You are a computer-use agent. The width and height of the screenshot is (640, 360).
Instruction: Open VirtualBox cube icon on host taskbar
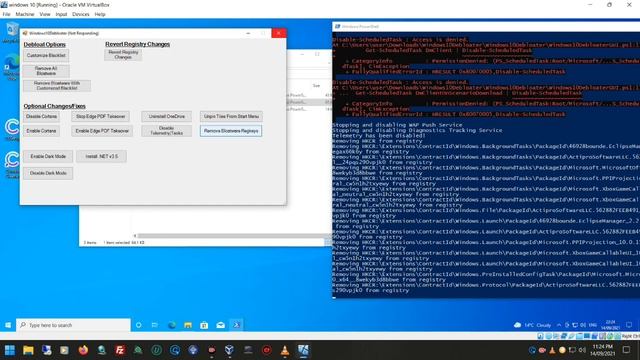point(229,350)
